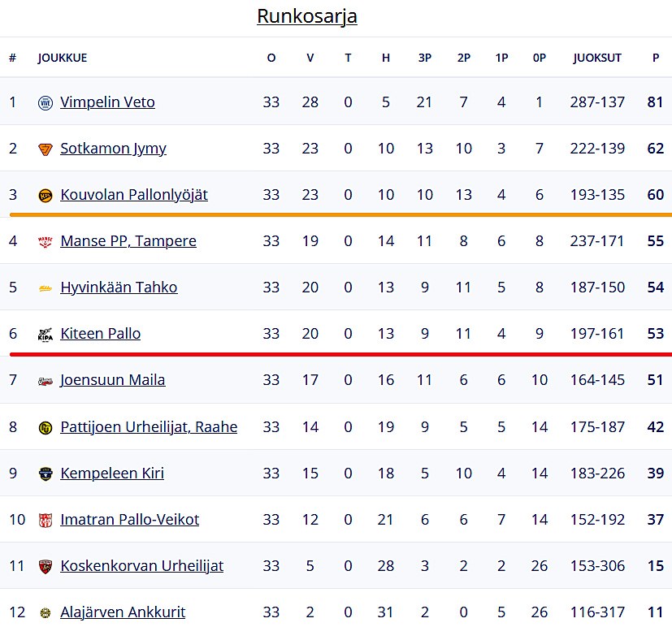The width and height of the screenshot is (672, 640).
Task: Open the Vimpelin Veto team page
Action: click(x=107, y=102)
